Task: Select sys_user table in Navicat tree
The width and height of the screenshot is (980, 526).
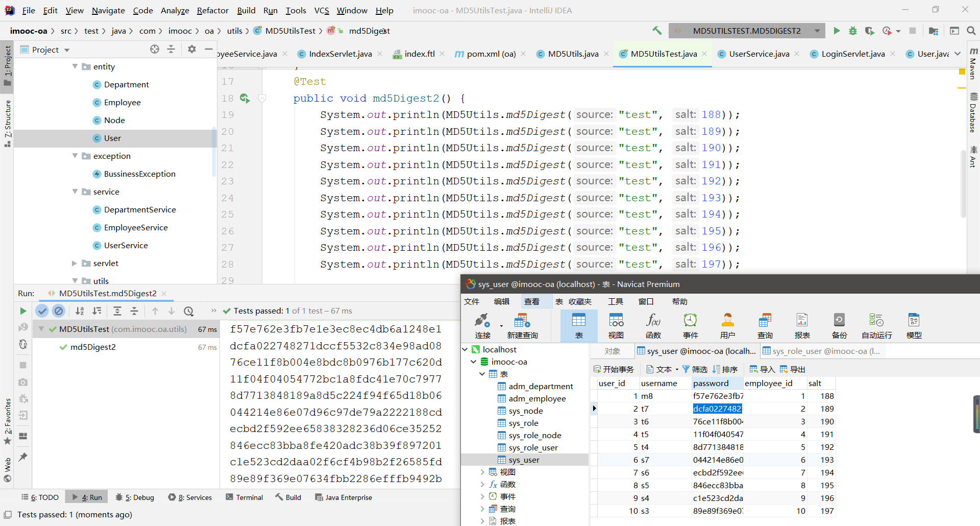Action: point(524,460)
